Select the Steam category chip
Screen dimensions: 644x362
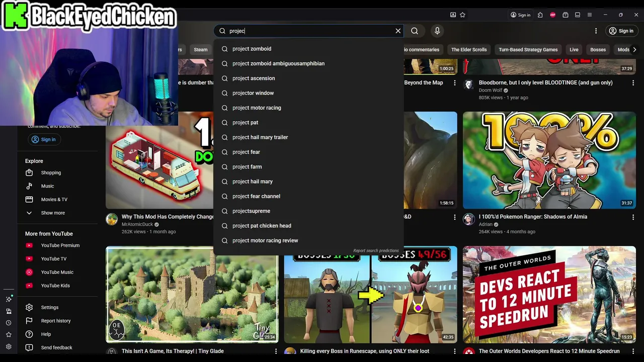(x=201, y=49)
